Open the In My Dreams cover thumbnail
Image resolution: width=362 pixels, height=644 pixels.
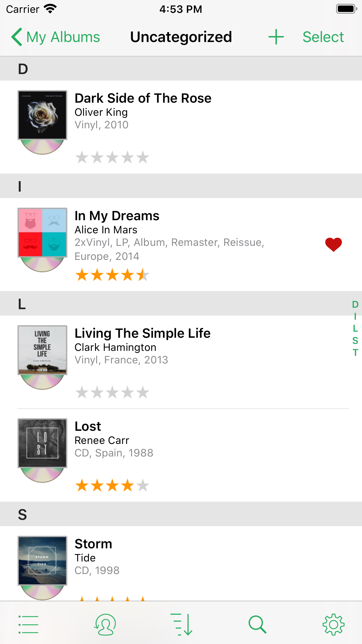[42, 232]
